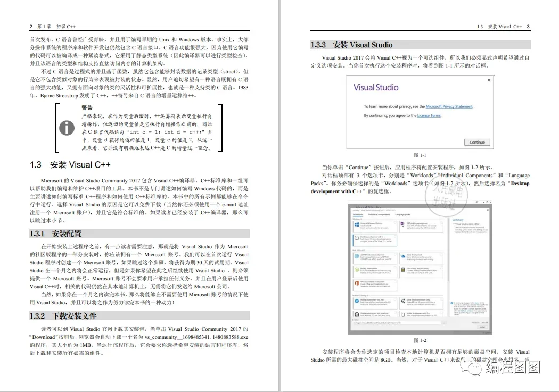Click the 1.3 安装 Visual C++ section heading
This screenshot has height=392, width=559.
click(x=70, y=164)
